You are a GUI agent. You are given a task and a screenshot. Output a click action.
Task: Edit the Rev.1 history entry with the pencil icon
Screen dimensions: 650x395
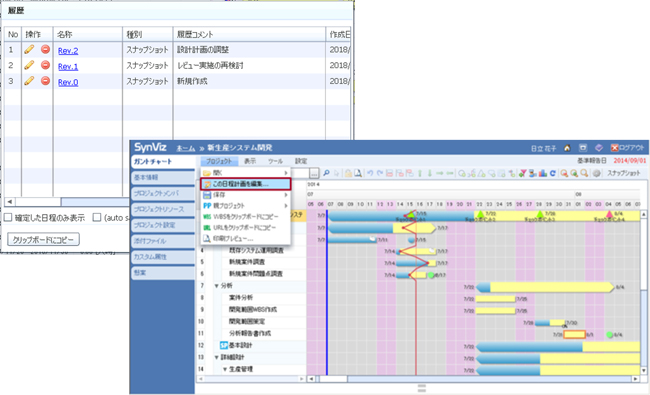[29, 65]
